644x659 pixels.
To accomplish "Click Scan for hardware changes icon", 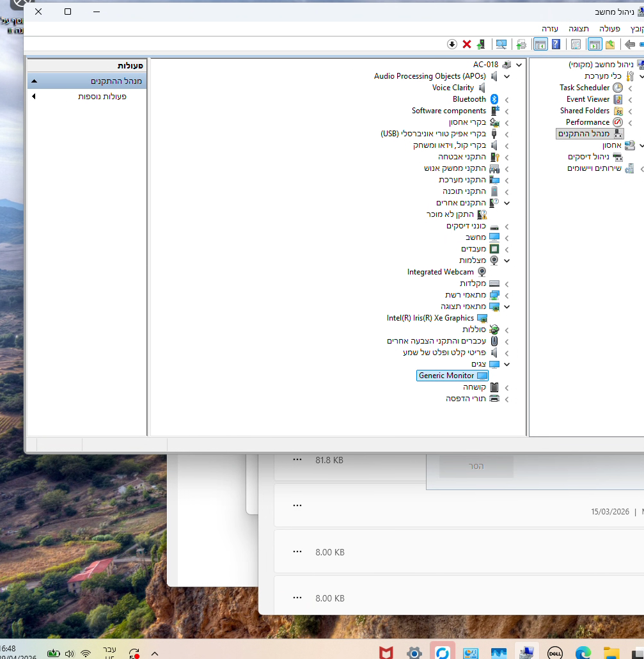I will coord(501,44).
